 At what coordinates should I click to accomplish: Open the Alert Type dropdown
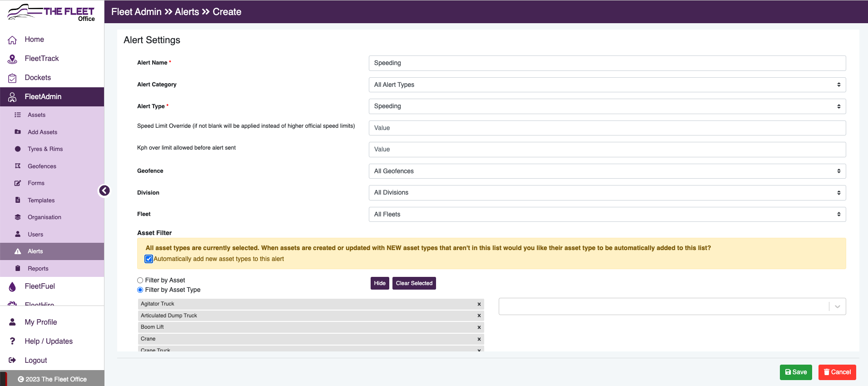[607, 106]
